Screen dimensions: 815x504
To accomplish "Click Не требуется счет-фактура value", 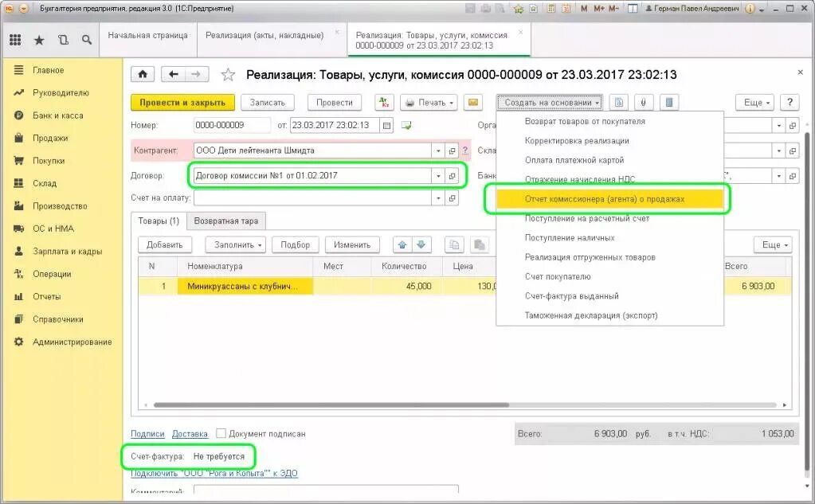I will click(219, 457).
